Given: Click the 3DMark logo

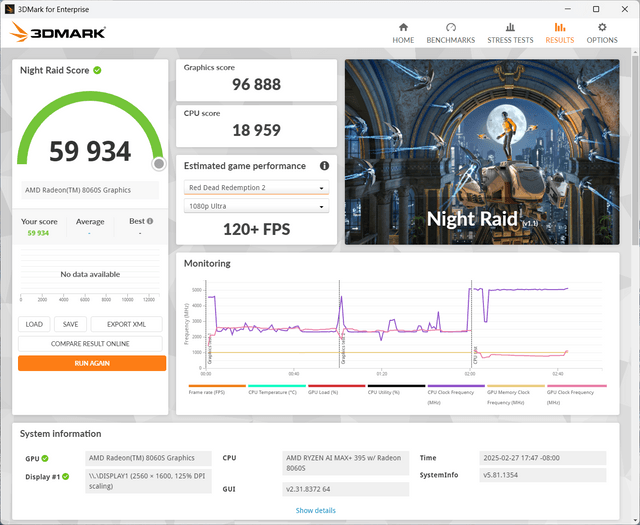Looking at the screenshot, I should (x=58, y=32).
